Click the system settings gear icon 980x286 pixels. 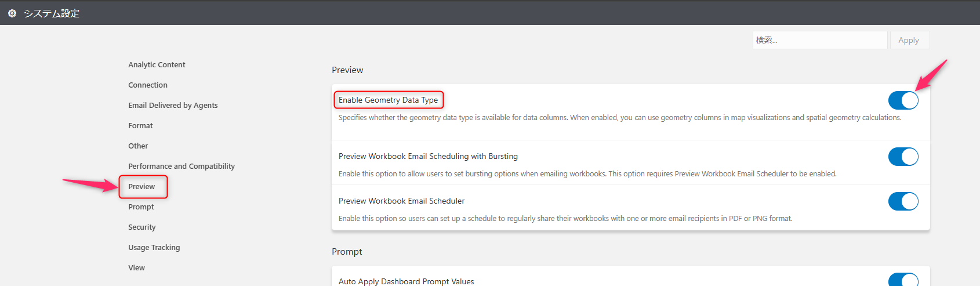click(12, 13)
